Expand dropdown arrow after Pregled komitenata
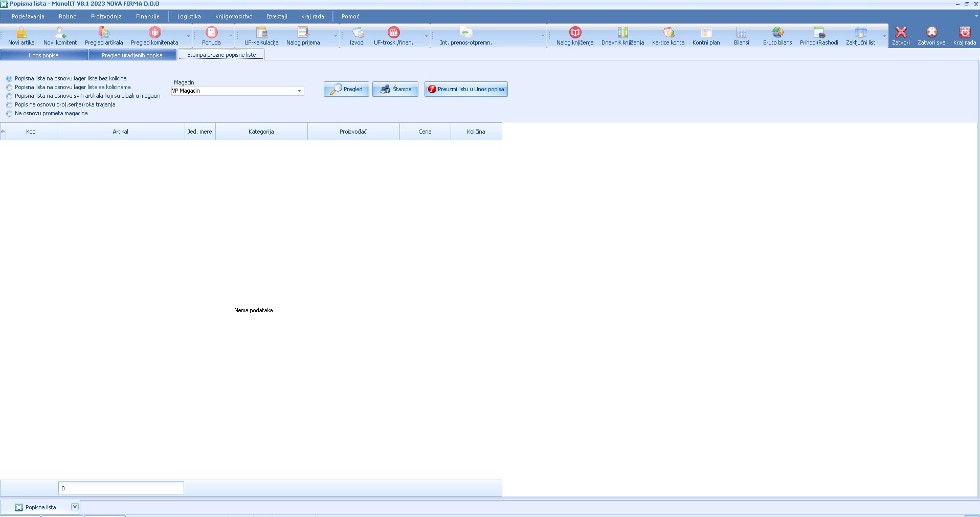 pyautogui.click(x=188, y=36)
